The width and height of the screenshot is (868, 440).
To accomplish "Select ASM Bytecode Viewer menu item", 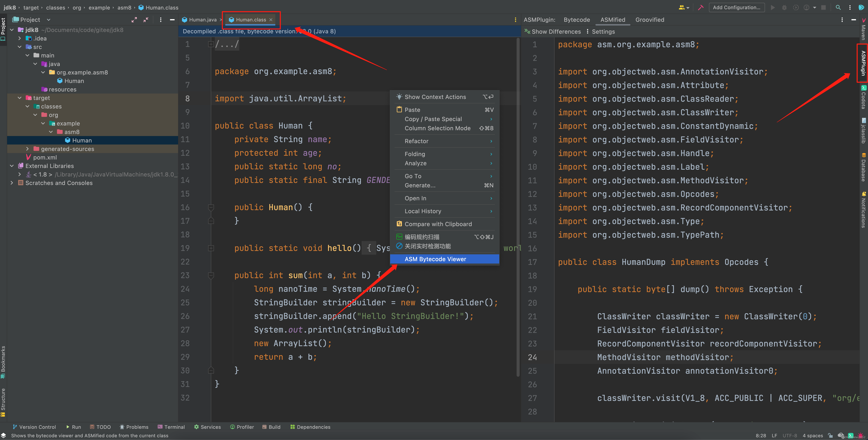I will click(x=435, y=259).
